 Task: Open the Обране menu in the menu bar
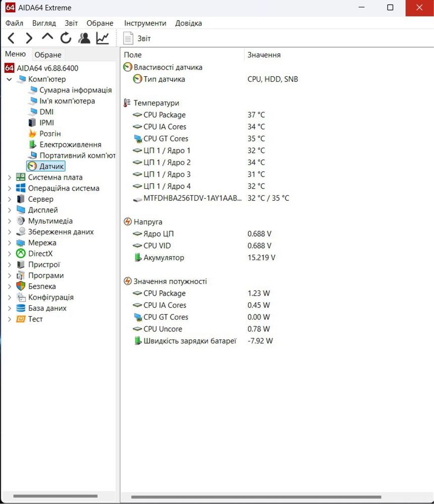point(100,23)
